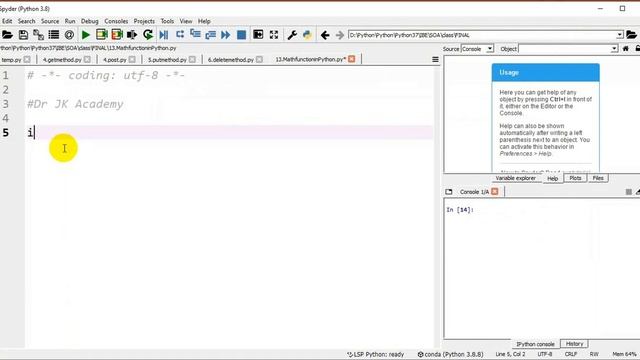Image resolution: width=640 pixels, height=360 pixels.
Task: Open the Help menu
Action: tap(204, 21)
